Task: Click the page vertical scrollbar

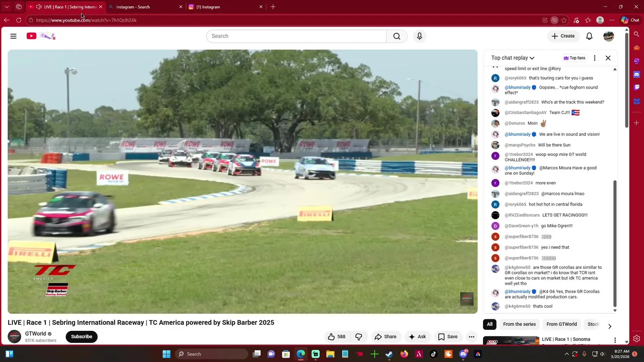Action: point(626,80)
